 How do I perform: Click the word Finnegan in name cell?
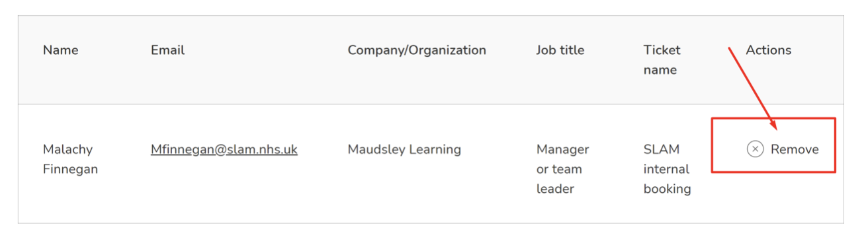(x=70, y=170)
